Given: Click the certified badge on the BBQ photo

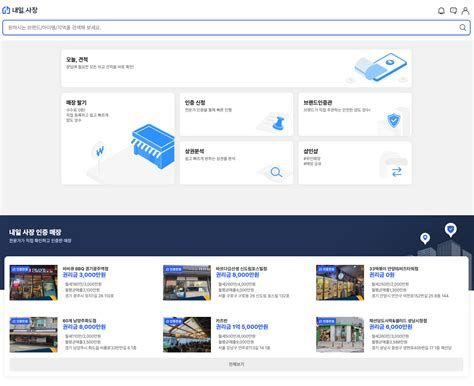Looking at the screenshot, I should click(x=20, y=269).
